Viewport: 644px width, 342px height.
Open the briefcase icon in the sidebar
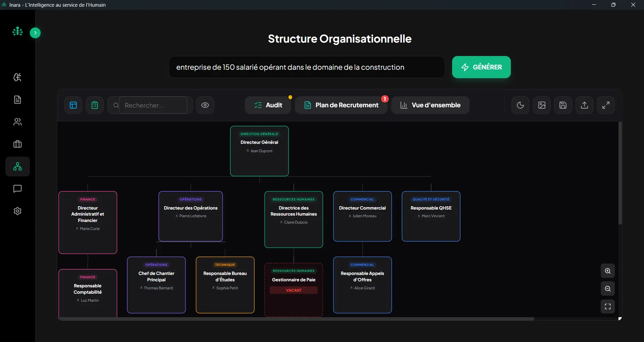tap(17, 144)
